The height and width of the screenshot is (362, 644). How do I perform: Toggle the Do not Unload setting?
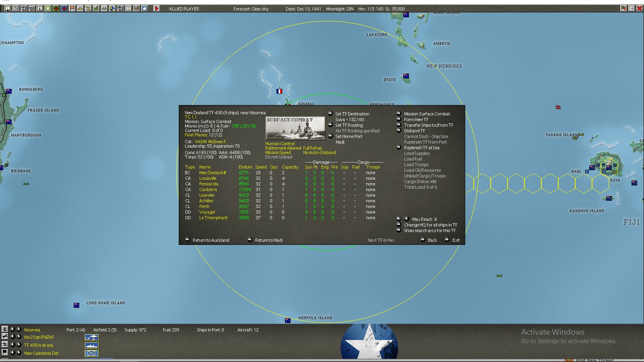pos(279,157)
